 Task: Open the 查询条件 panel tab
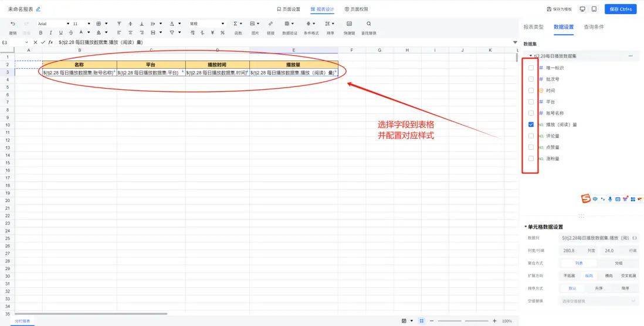pos(594,26)
